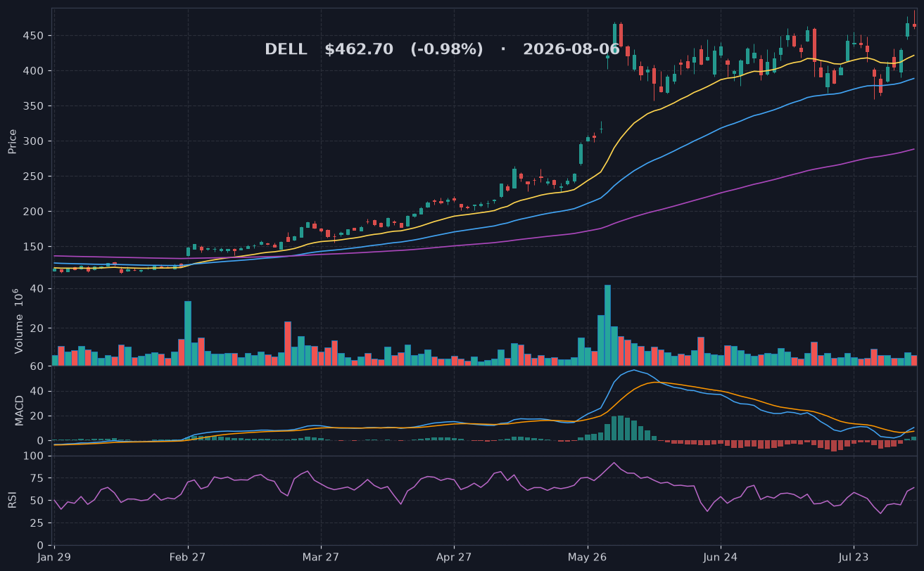
Task: Click the (-0.98%) change value in title
Action: (447, 50)
